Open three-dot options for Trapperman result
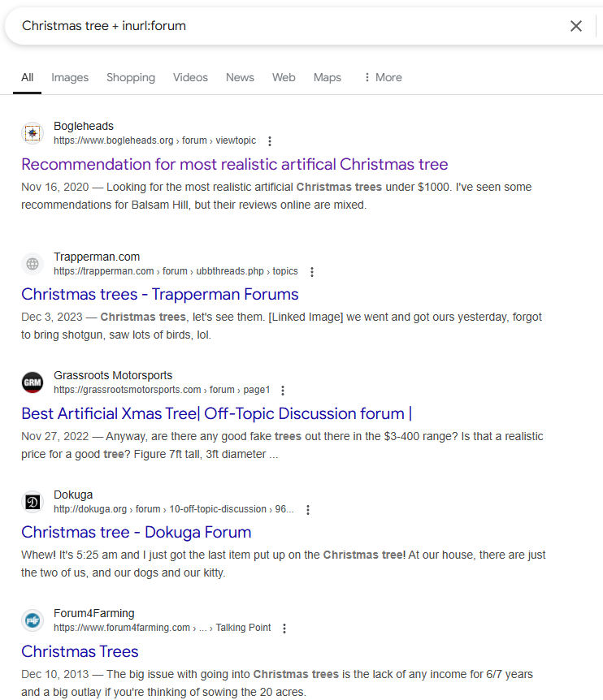Image resolution: width=603 pixels, height=700 pixels. 312,272
